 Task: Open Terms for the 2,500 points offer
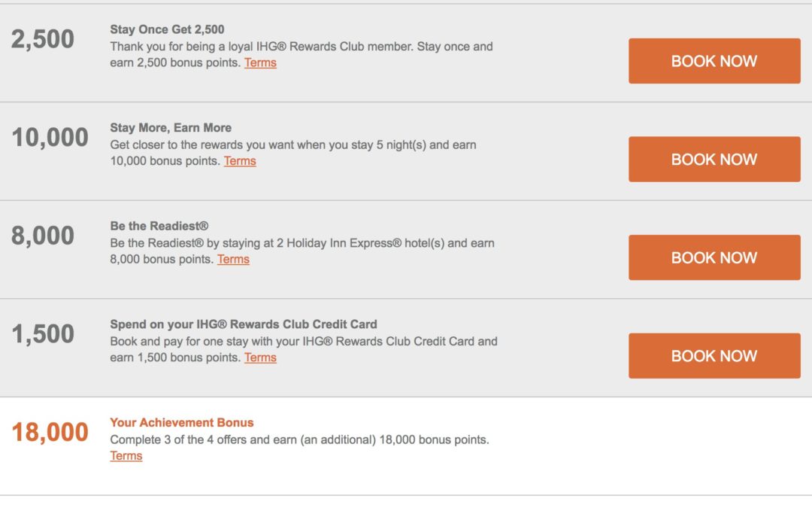pos(260,62)
